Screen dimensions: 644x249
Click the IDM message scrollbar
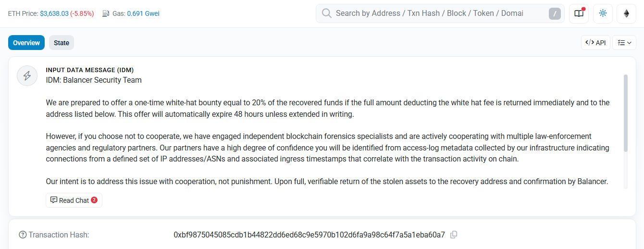[625, 113]
